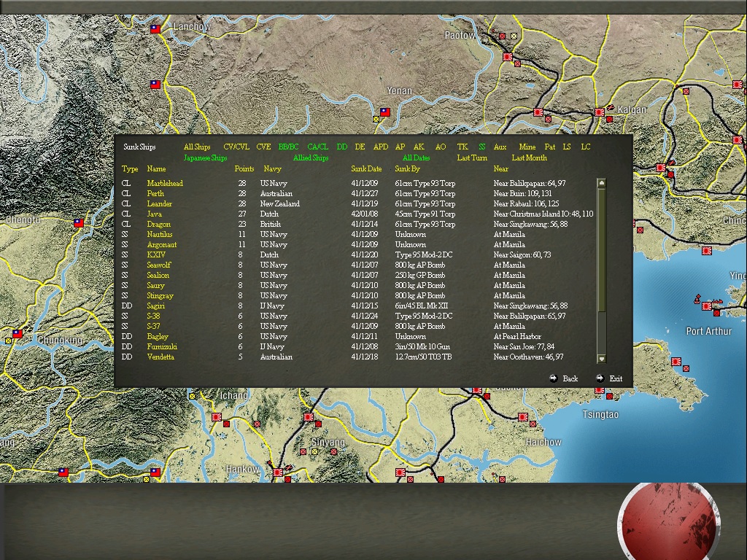Toggle the SS submarine filter
This screenshot has height=560, width=747.
[482, 147]
